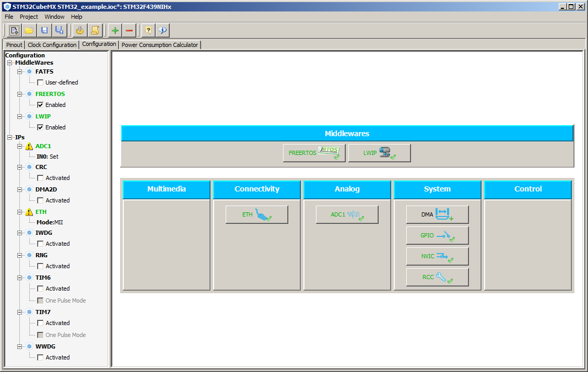Click the yellow question mark help icon

click(148, 30)
